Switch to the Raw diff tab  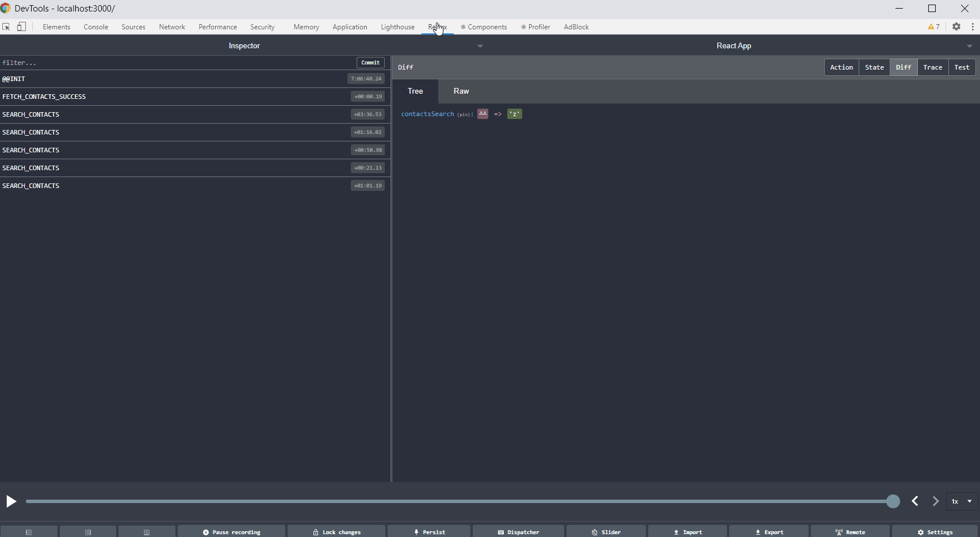461,91
